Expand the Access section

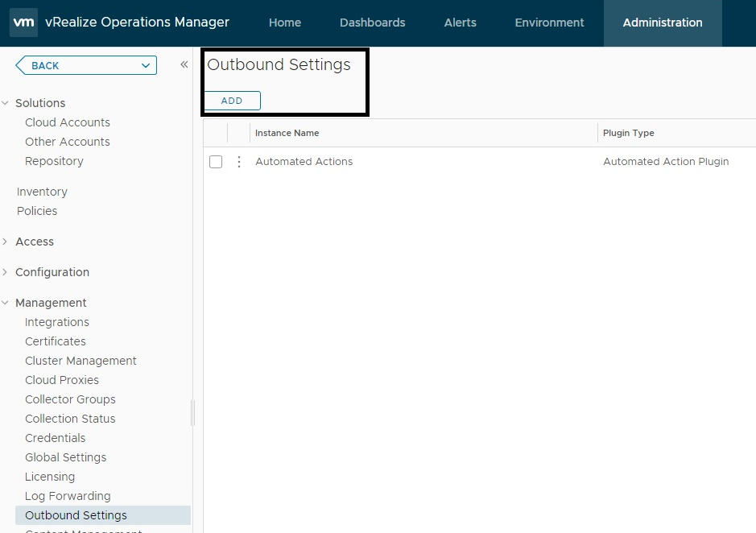pyautogui.click(x=6, y=242)
